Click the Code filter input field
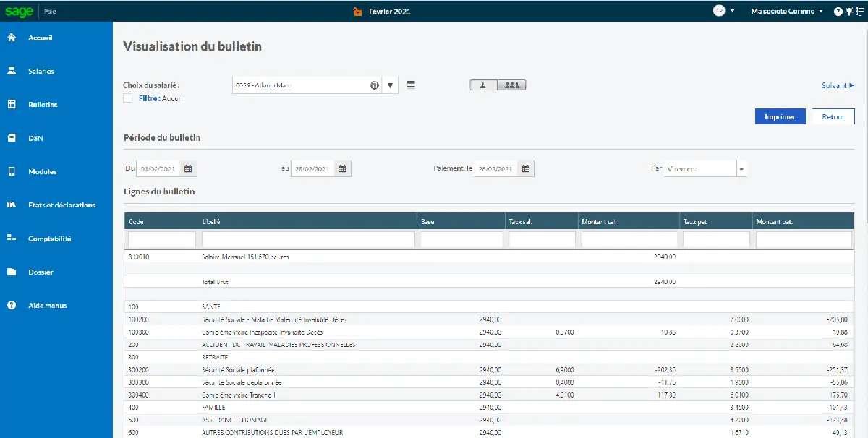 click(x=160, y=238)
